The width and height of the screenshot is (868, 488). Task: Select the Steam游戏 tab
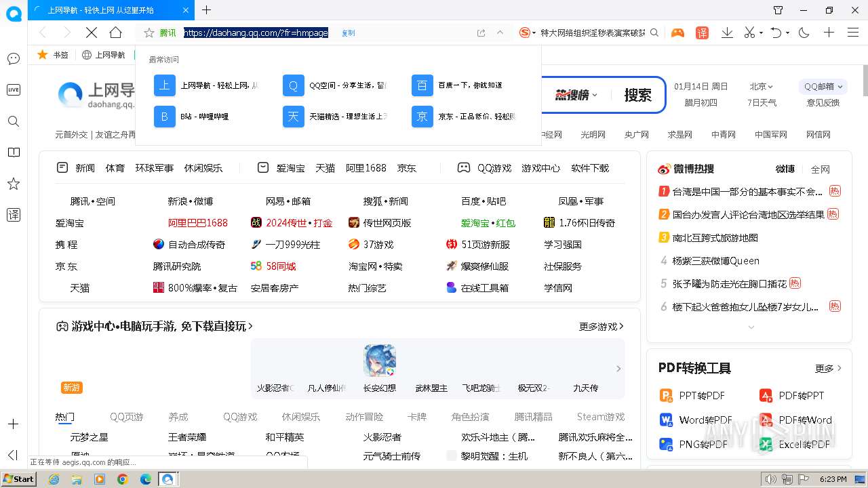pyautogui.click(x=601, y=417)
